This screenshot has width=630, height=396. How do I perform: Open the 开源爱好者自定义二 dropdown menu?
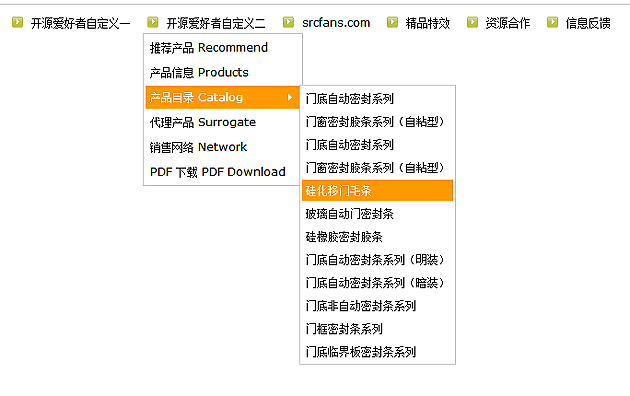pyautogui.click(x=216, y=23)
